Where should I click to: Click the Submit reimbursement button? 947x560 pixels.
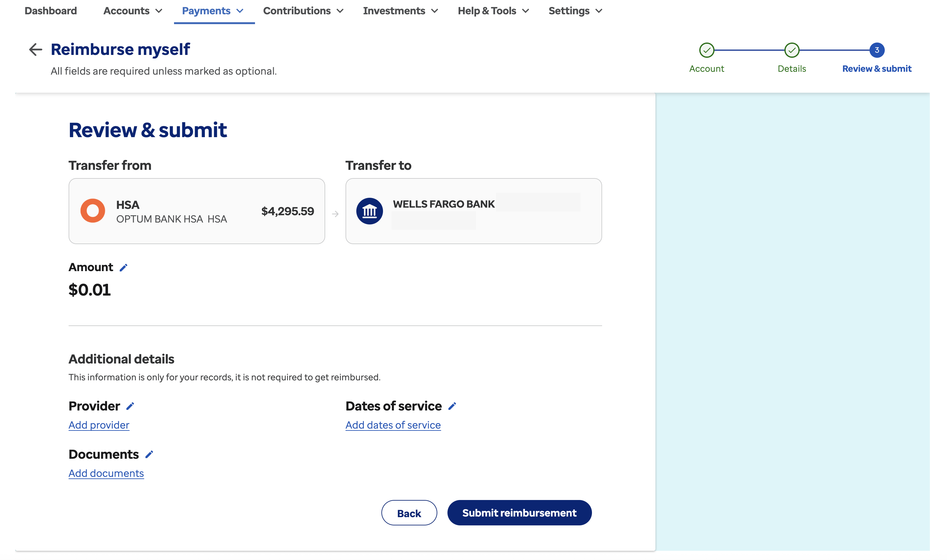pyautogui.click(x=519, y=513)
